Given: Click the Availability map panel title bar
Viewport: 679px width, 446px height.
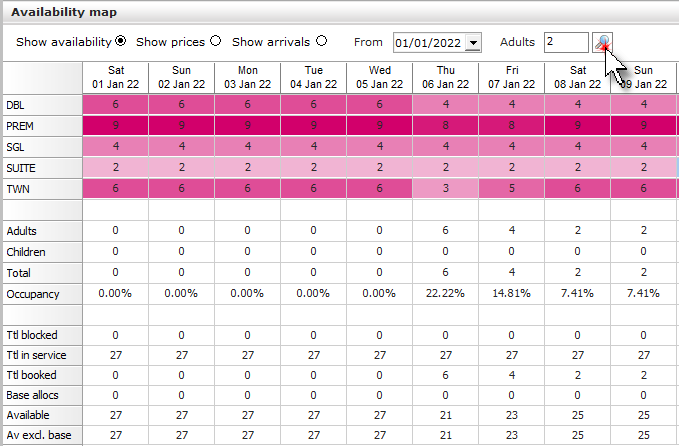Looking at the screenshot, I should click(341, 12).
